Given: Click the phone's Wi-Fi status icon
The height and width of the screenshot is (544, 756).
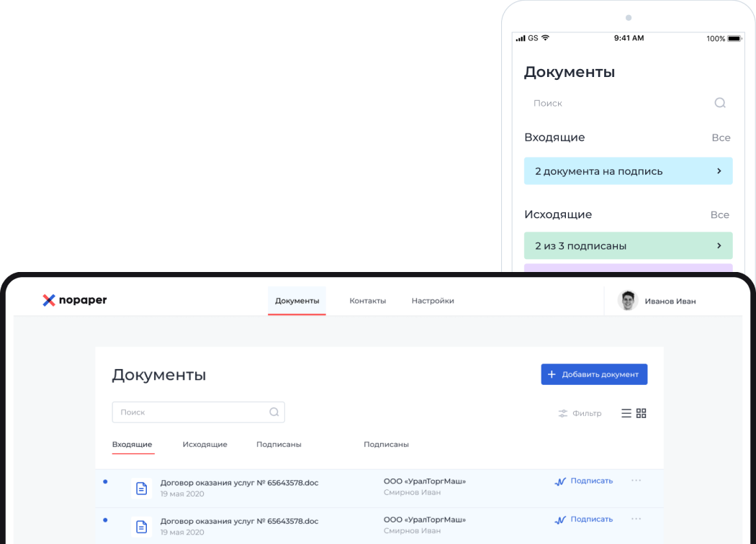Looking at the screenshot, I should point(545,37).
